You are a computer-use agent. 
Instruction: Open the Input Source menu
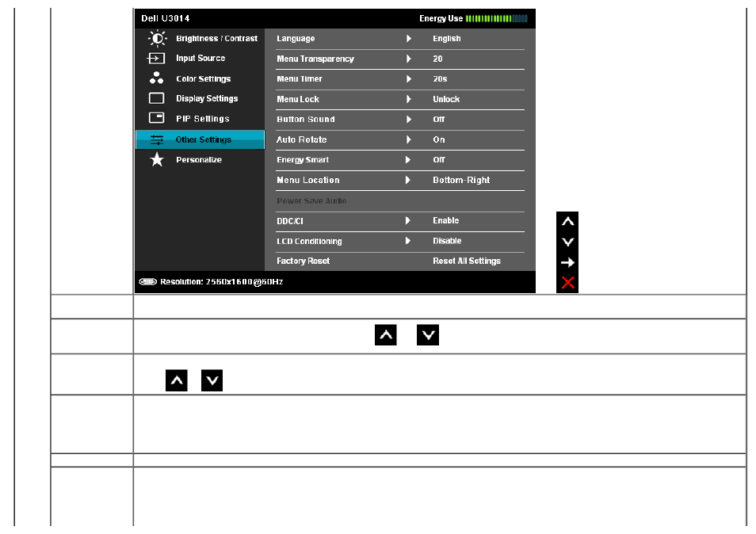[200, 59]
